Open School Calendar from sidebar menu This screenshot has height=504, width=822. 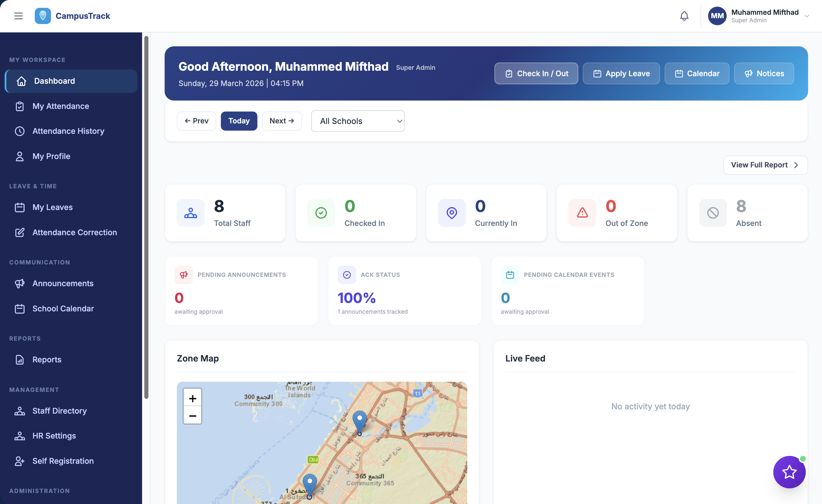[x=63, y=308]
